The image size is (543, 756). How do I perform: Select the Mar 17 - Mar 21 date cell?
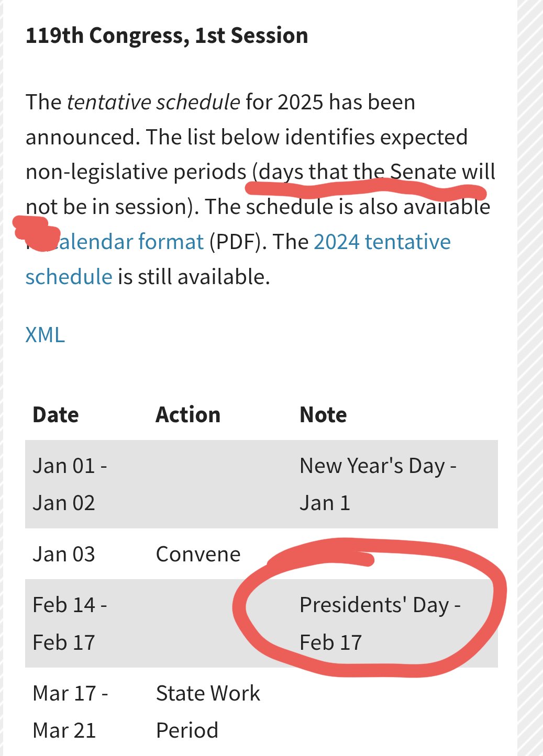tap(70, 712)
